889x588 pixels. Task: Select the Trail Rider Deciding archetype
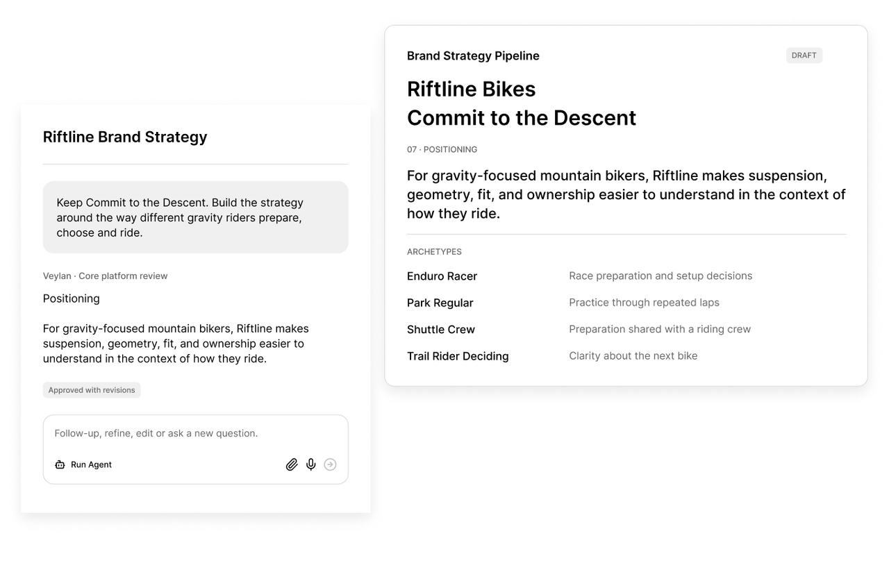[x=458, y=356]
